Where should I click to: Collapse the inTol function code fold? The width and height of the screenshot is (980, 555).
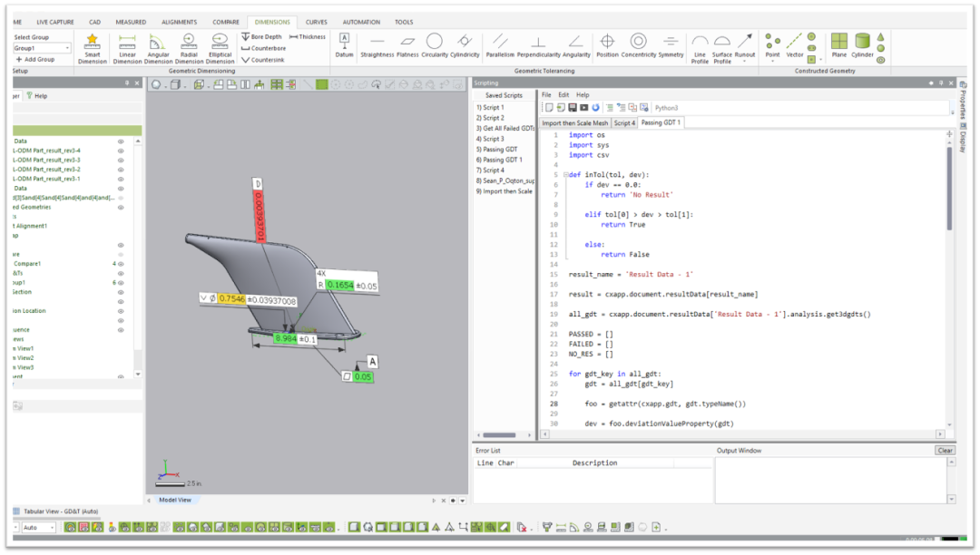565,175
